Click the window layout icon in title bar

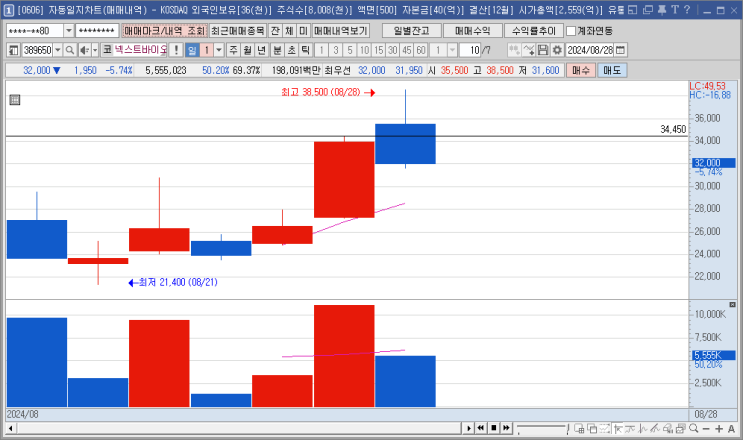633,10
